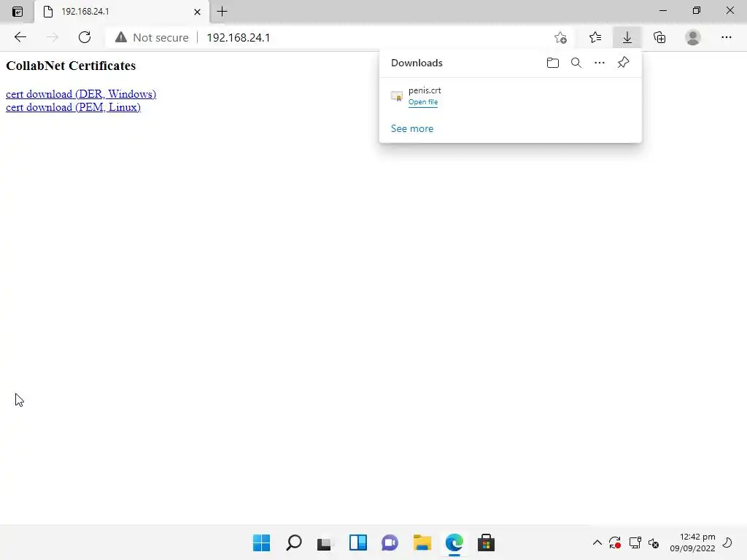Image resolution: width=747 pixels, height=560 pixels.
Task: Go back to the previous page
Action: [20, 37]
